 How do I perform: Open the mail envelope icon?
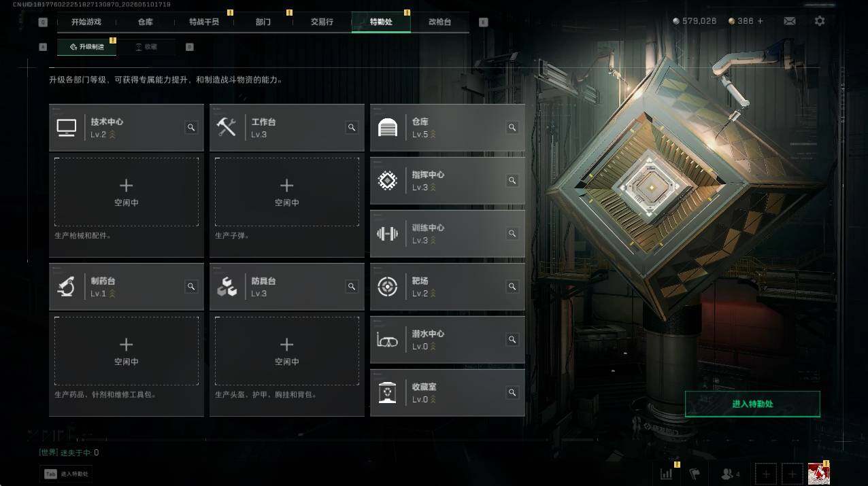coord(789,21)
